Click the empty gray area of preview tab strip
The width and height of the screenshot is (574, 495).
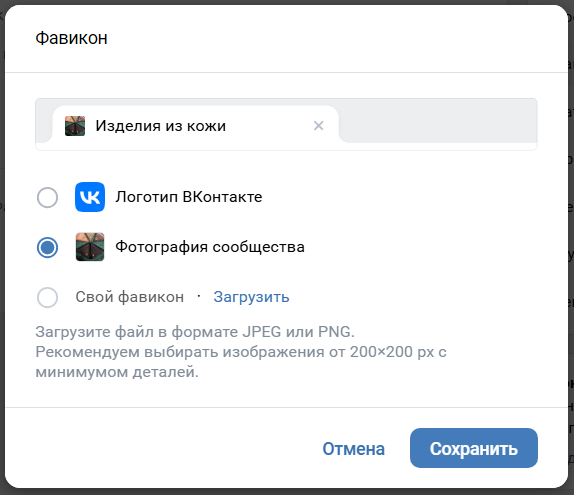point(438,120)
